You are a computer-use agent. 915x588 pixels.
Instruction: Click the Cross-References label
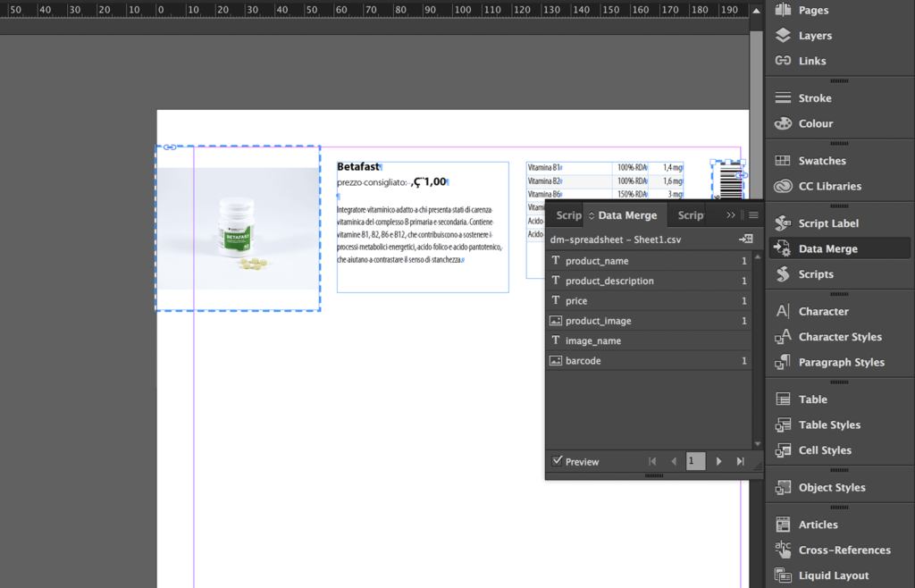click(844, 550)
